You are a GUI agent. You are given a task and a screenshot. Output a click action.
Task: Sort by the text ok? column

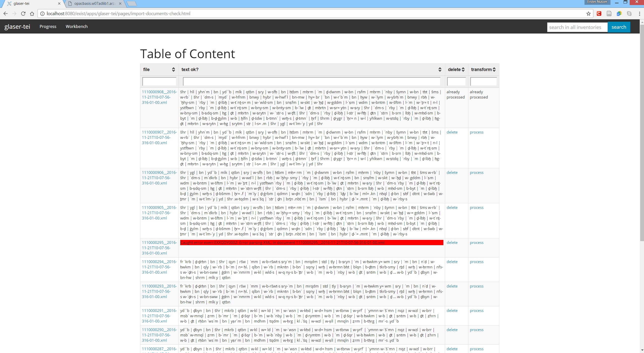[440, 70]
